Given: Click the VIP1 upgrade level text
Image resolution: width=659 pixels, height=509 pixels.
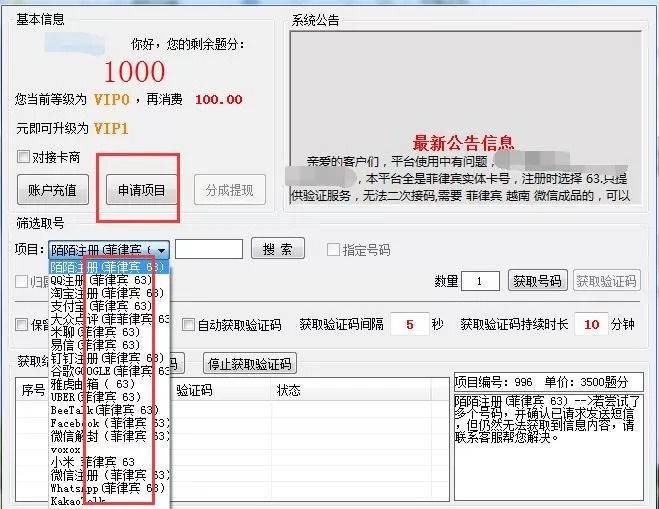Looking at the screenshot, I should click(111, 128).
